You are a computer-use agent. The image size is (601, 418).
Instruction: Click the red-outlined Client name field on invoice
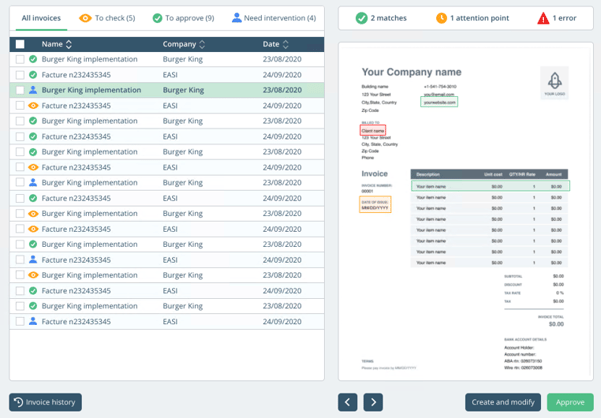point(374,130)
